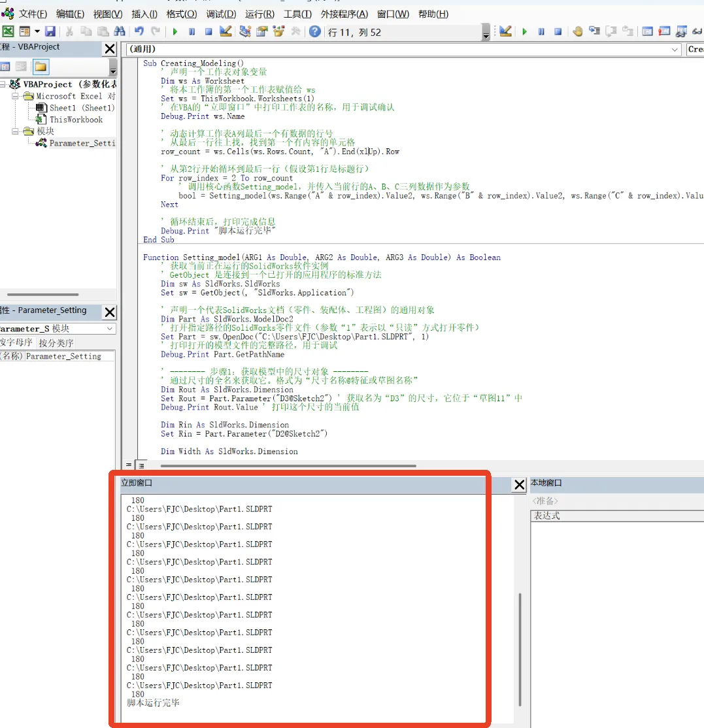
Task: Open standard toolbar options dropdown
Action: click(486, 32)
